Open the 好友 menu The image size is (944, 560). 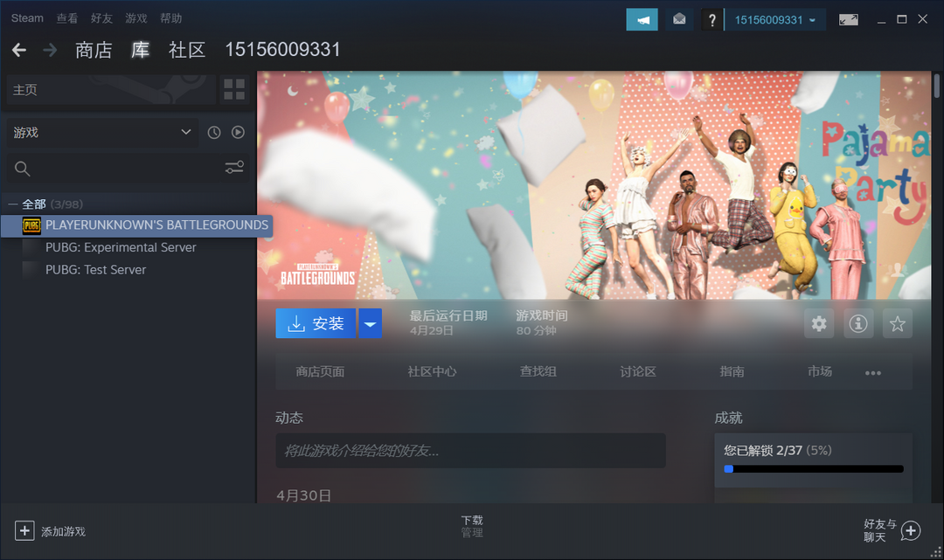pos(101,18)
